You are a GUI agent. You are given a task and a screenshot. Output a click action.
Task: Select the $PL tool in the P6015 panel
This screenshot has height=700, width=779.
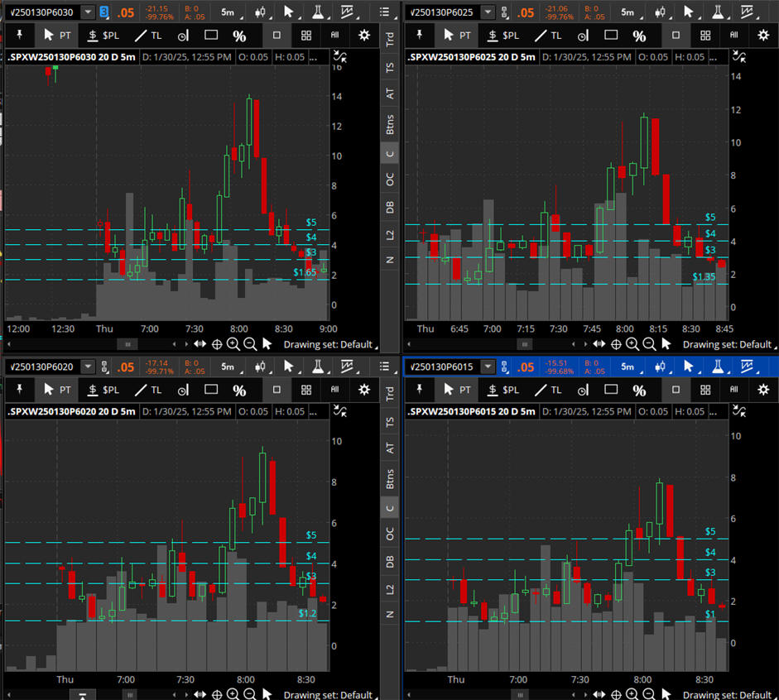pos(503,390)
